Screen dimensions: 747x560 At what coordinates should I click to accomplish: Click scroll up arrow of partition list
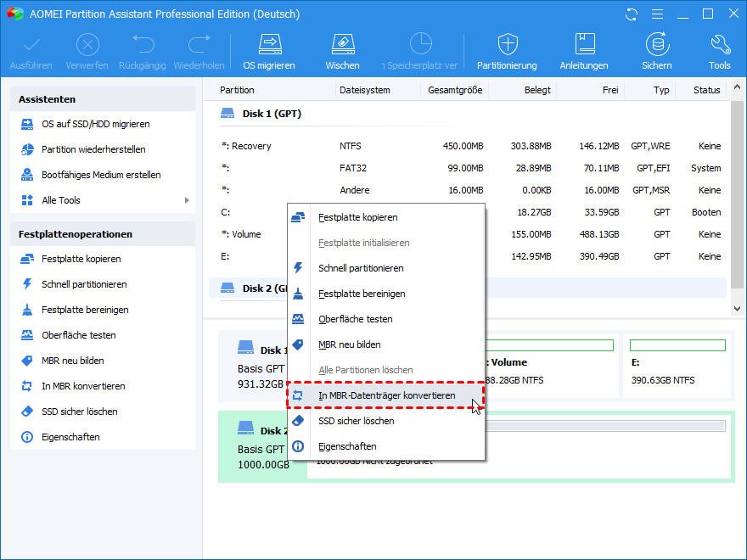coord(737,87)
